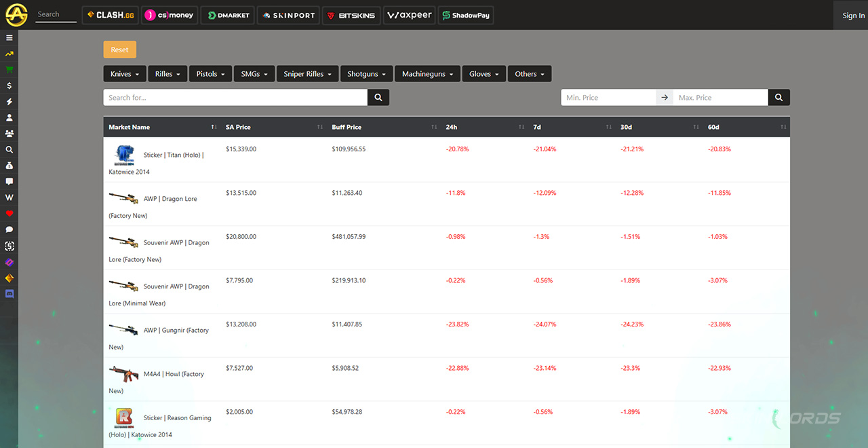
Task: Open the Pistols dropdown
Action: pos(211,74)
